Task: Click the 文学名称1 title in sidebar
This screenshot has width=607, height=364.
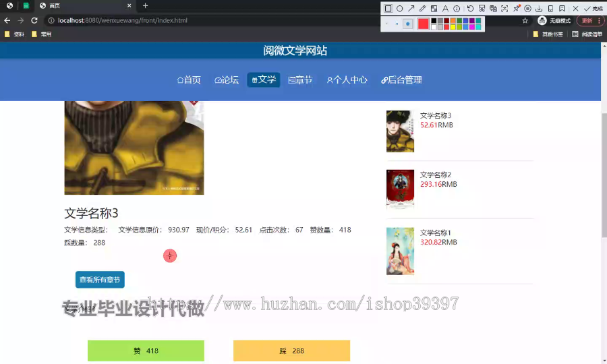Action: [436, 233]
